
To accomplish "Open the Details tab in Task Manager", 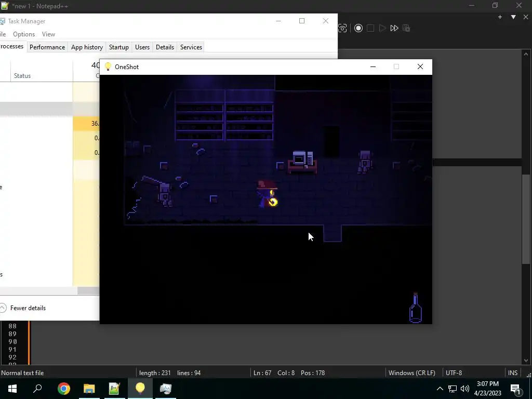I will pos(165,47).
